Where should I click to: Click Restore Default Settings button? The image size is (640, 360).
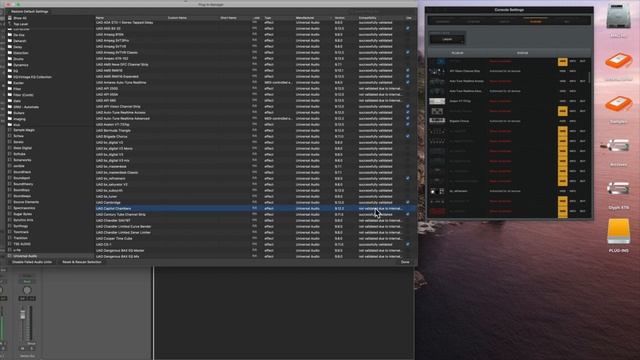pyautogui.click(x=30, y=11)
